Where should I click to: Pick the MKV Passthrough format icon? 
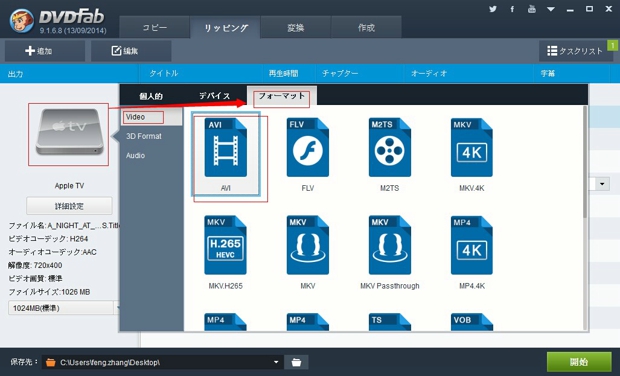[x=390, y=245]
